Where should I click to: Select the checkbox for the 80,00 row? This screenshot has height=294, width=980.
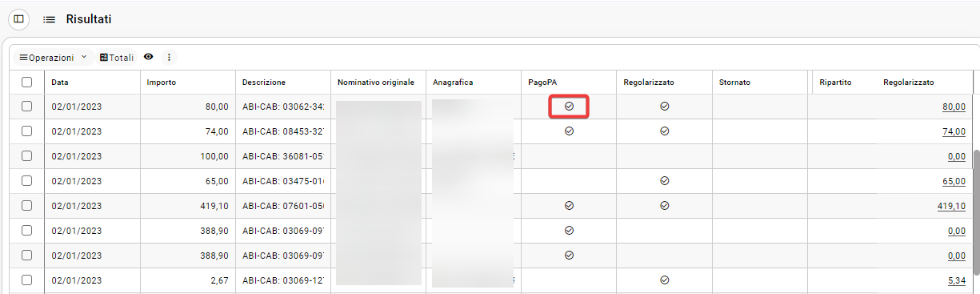coord(27,106)
